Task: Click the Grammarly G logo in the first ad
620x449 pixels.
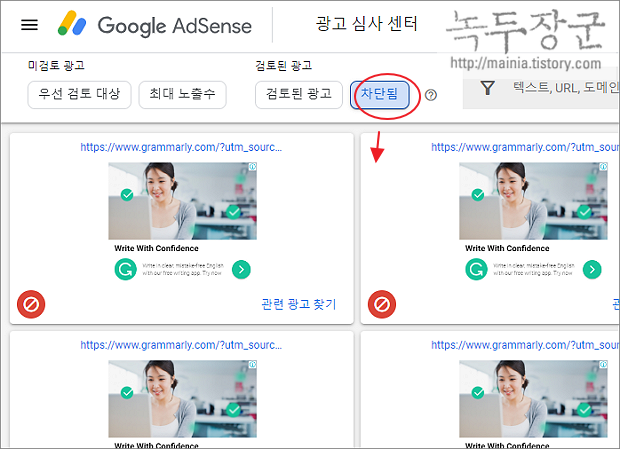Action: 125,269
